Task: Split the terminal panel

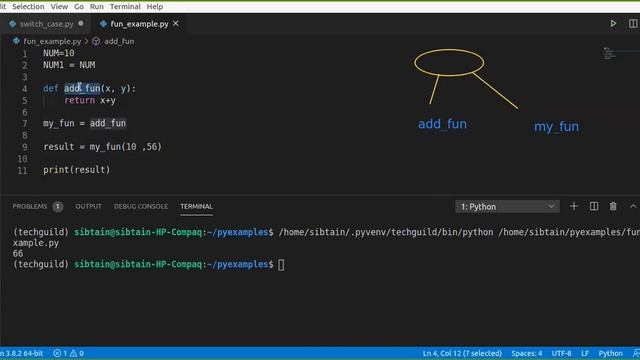Action: pyautogui.click(x=594, y=207)
